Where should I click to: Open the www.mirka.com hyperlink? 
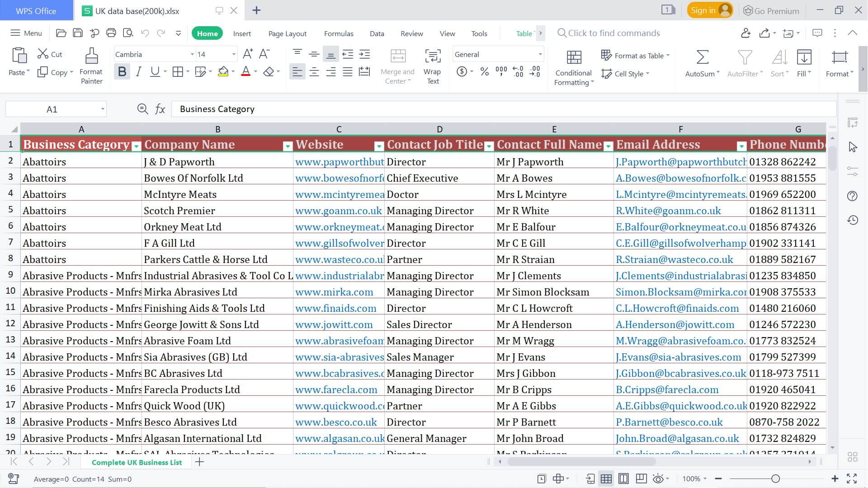pos(335,292)
